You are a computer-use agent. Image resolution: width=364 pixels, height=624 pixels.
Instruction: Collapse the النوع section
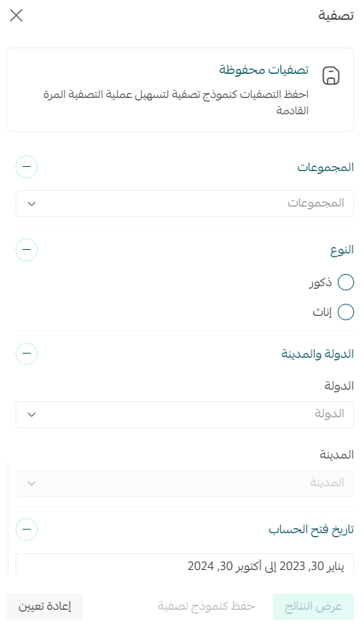click(27, 249)
